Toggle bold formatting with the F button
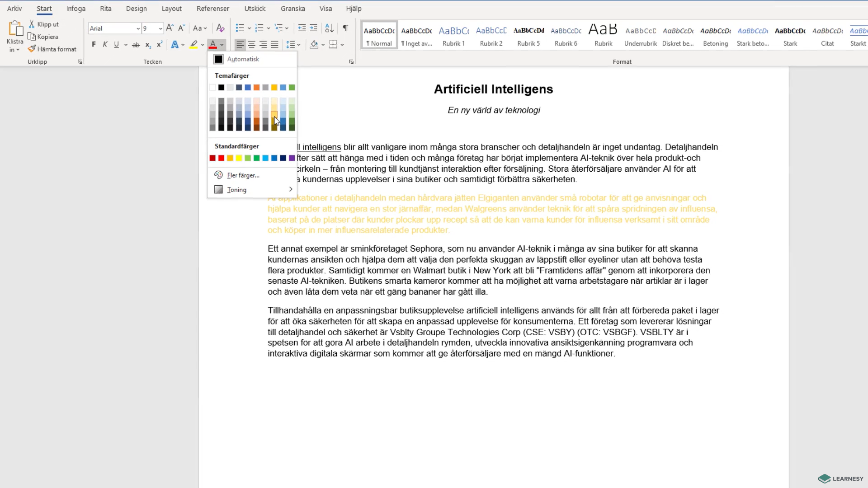This screenshot has width=868, height=488. (x=94, y=44)
